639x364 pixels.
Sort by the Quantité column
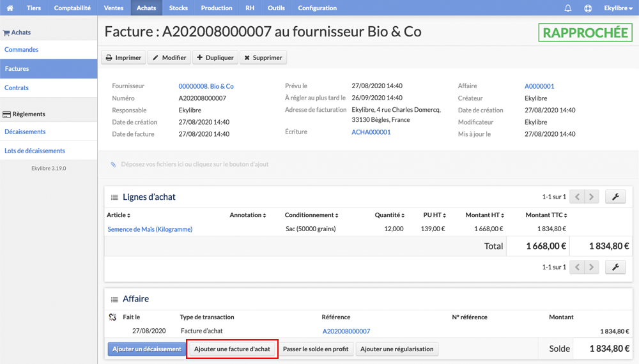tap(390, 215)
